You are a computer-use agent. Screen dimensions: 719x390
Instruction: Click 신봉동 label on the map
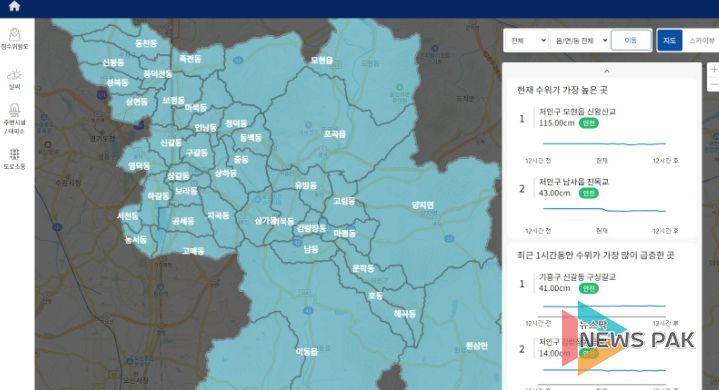[113, 63]
